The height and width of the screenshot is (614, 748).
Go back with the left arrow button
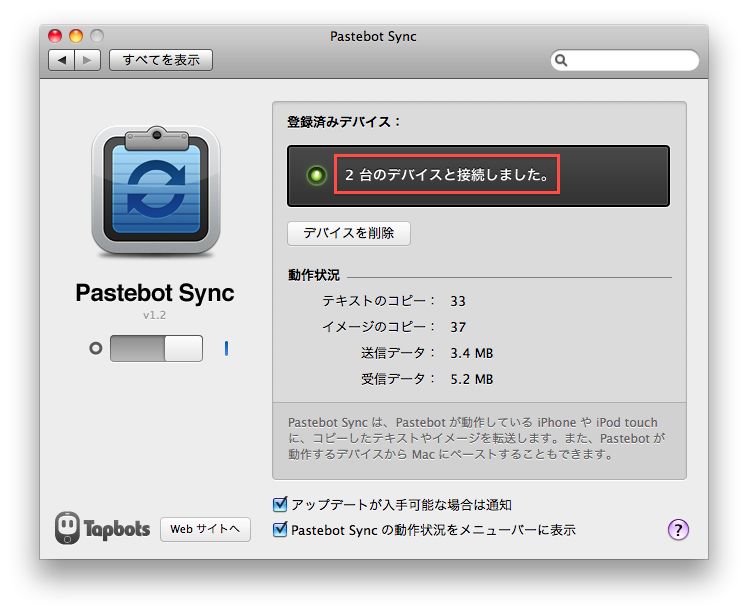click(61, 60)
